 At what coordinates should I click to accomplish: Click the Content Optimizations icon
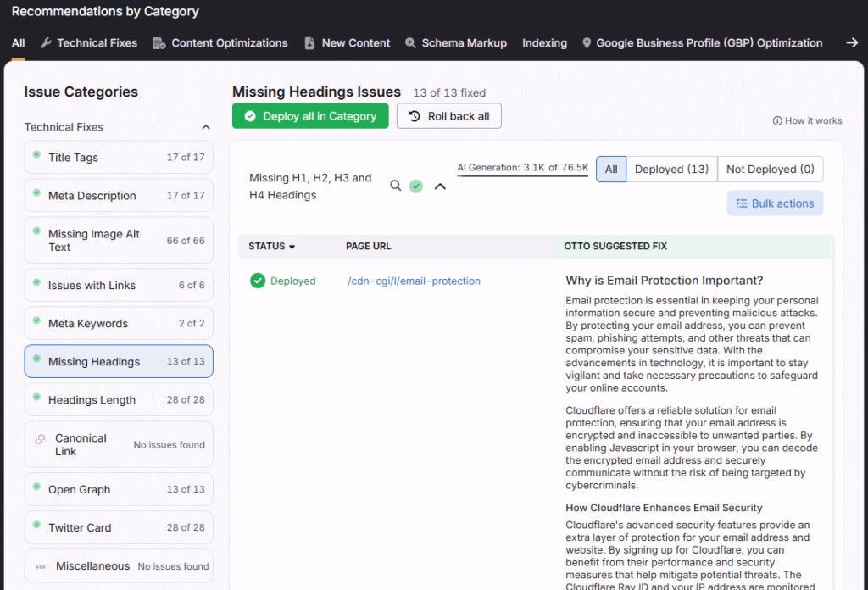158,42
